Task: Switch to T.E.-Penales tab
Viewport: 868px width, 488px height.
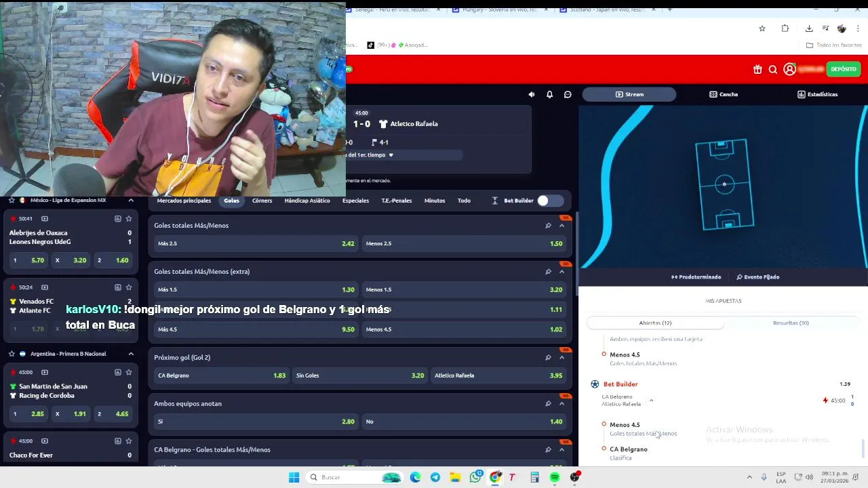Action: 396,201
